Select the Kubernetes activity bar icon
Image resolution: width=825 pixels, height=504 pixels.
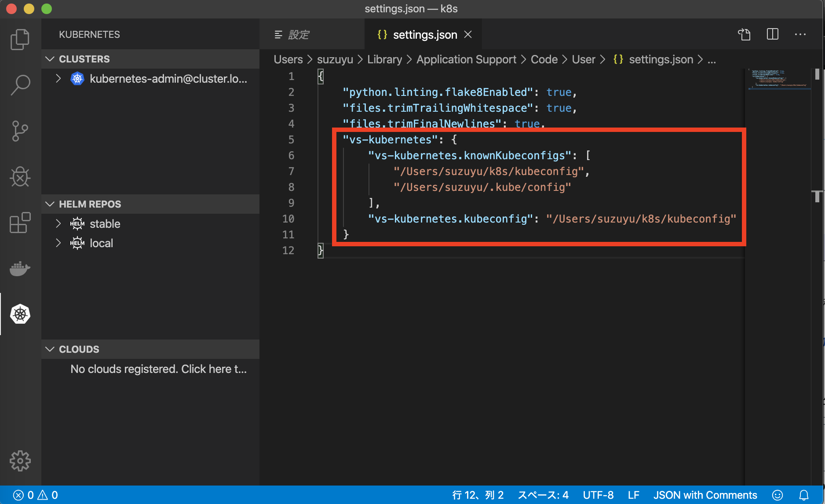[20, 314]
